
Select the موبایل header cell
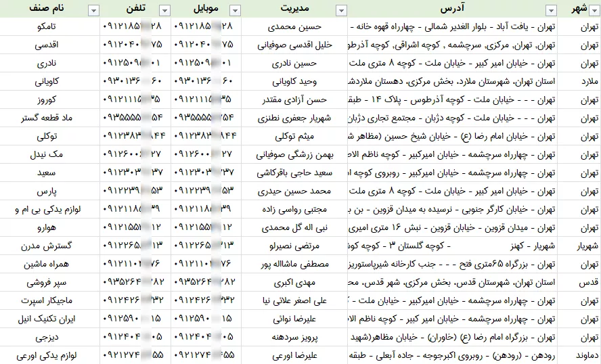click(206, 8)
